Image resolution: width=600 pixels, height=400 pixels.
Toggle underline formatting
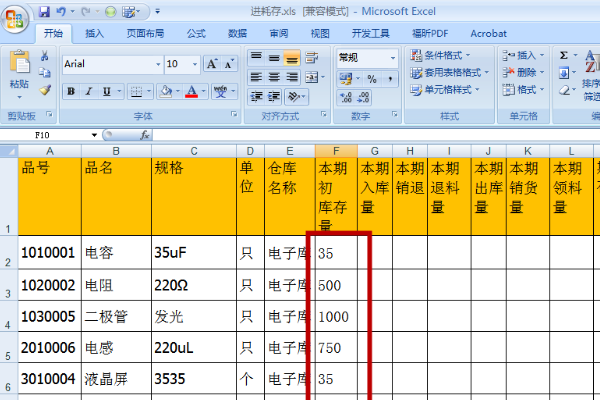coord(106,91)
